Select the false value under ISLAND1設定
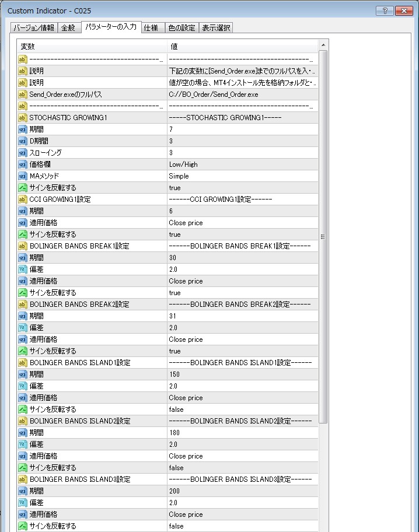Image resolution: width=419 pixels, height=532 pixels. [x=176, y=409]
